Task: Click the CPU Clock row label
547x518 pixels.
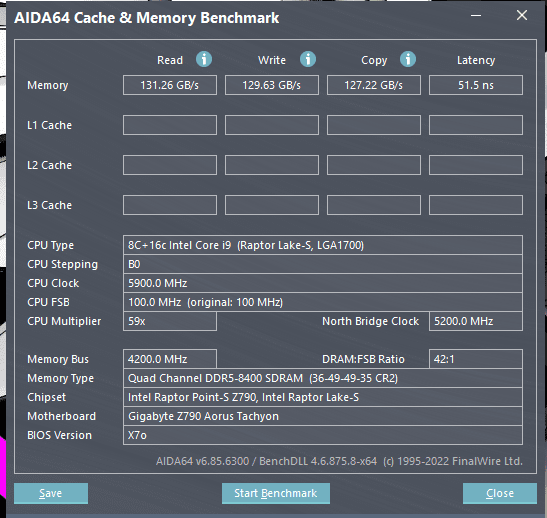Action: (53, 283)
